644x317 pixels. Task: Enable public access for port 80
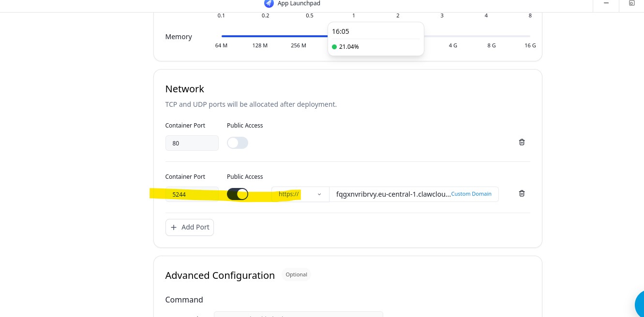coord(238,143)
